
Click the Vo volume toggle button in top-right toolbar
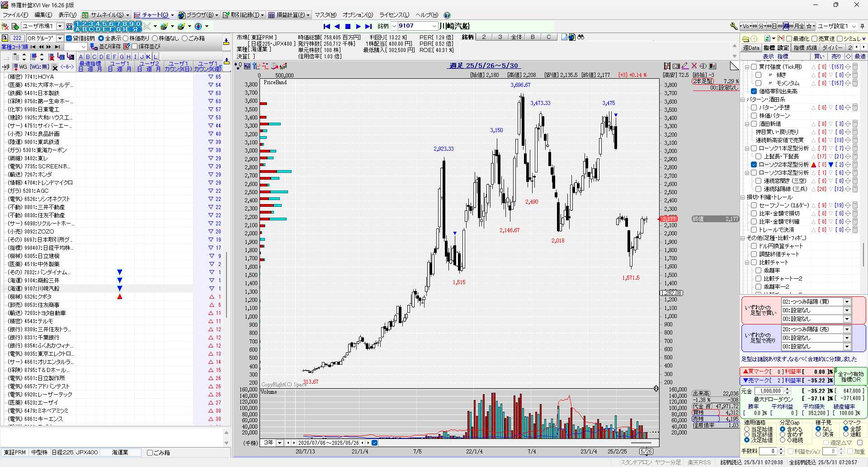coord(746,26)
